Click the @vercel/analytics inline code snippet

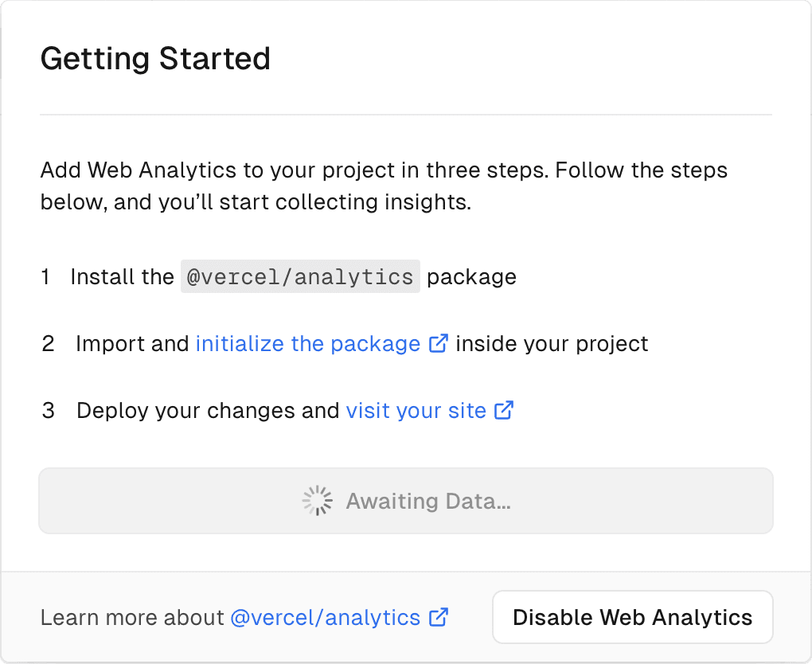point(300,276)
